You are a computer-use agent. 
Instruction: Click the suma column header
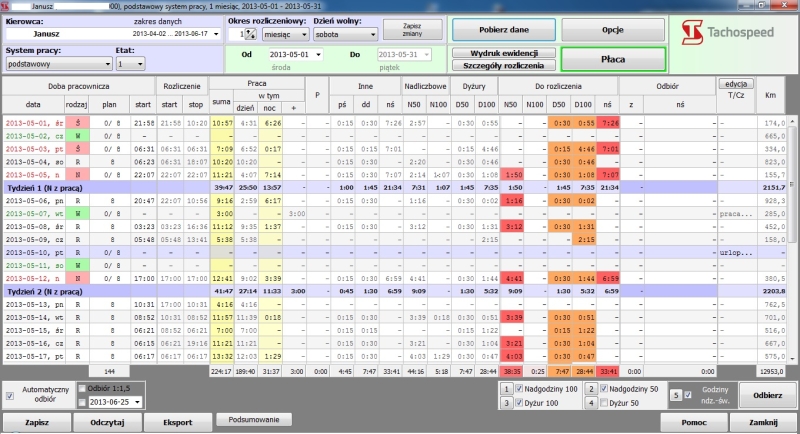221,102
